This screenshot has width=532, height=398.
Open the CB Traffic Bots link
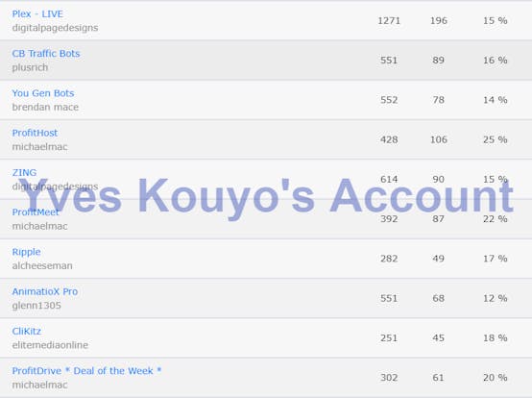point(46,54)
